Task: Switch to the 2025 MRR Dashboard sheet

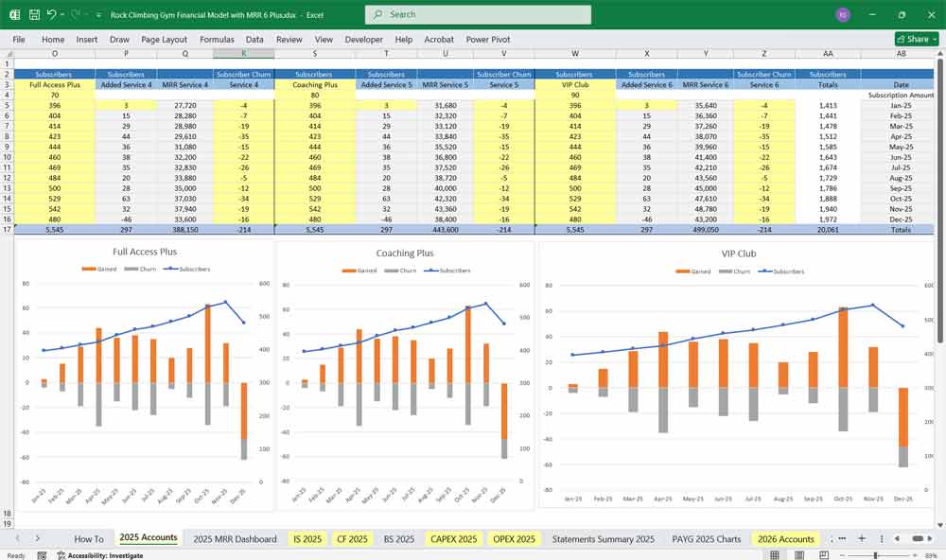Action: tap(235, 538)
